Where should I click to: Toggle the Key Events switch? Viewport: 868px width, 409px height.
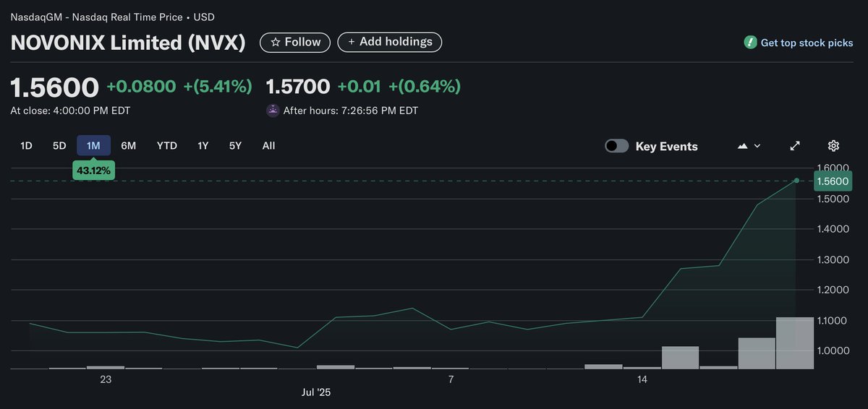tap(617, 146)
